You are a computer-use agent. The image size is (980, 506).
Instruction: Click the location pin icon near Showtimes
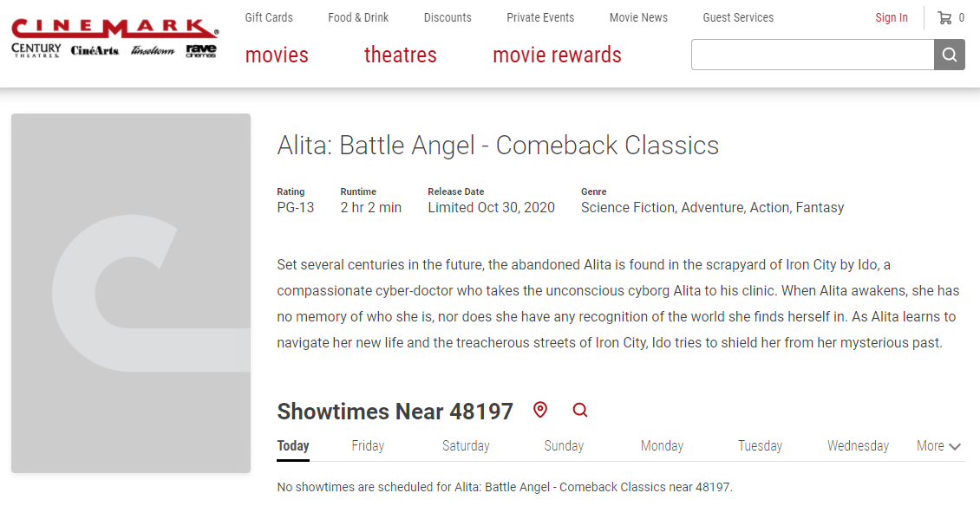pos(540,410)
